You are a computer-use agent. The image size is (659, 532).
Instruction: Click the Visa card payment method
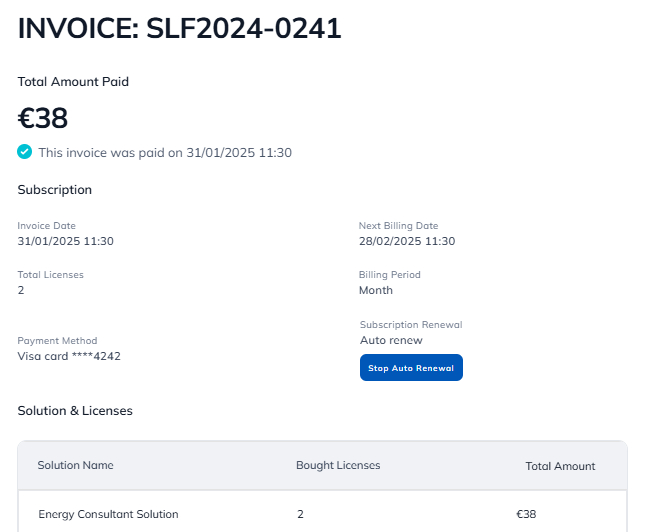point(70,355)
